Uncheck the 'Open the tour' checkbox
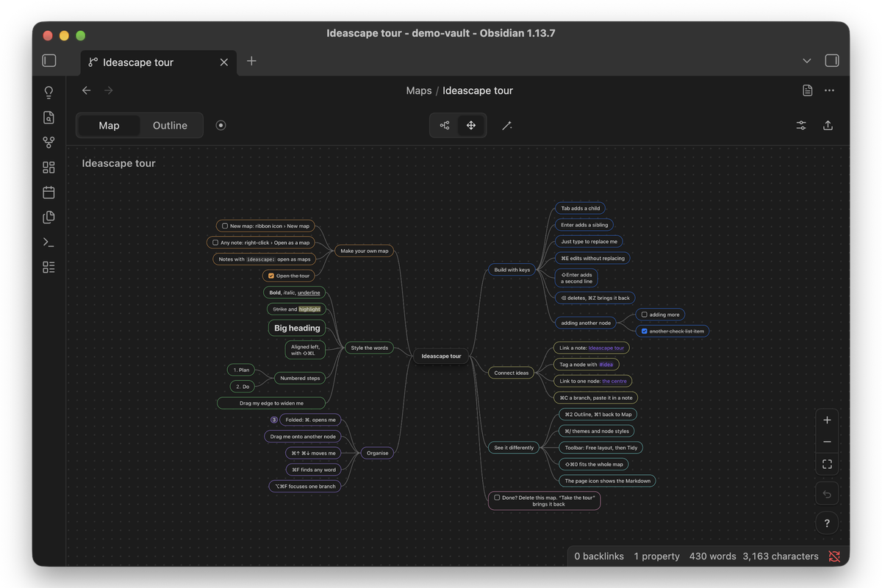 click(x=271, y=276)
